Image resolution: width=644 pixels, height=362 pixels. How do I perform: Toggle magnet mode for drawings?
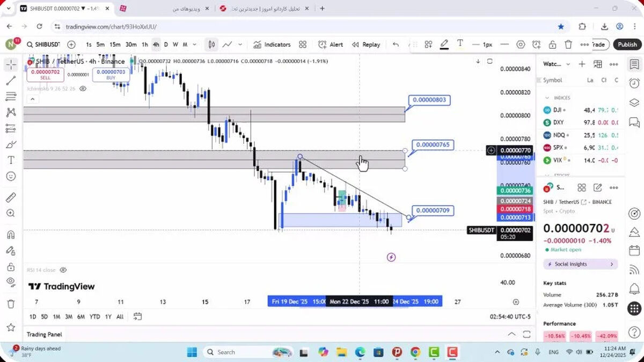point(11,235)
